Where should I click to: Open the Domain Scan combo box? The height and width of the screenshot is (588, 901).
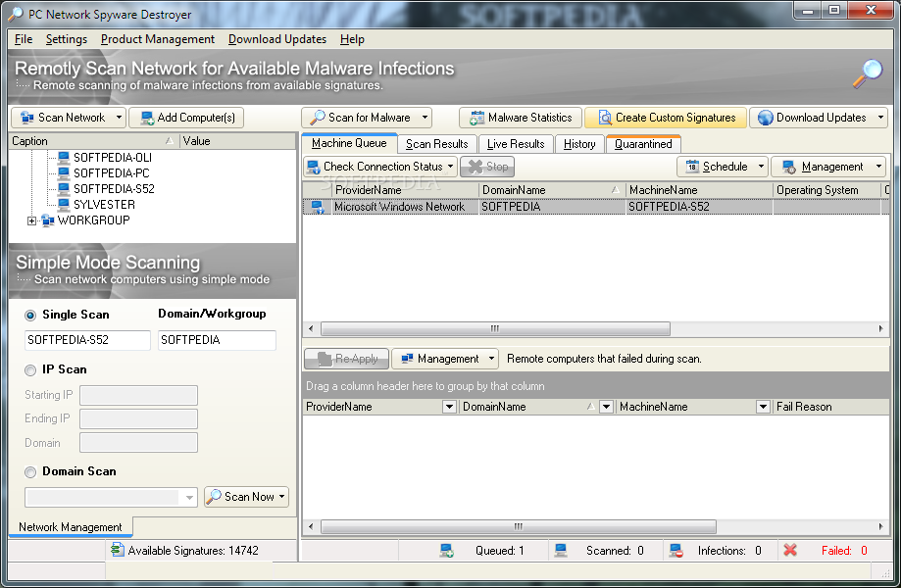tap(111, 497)
